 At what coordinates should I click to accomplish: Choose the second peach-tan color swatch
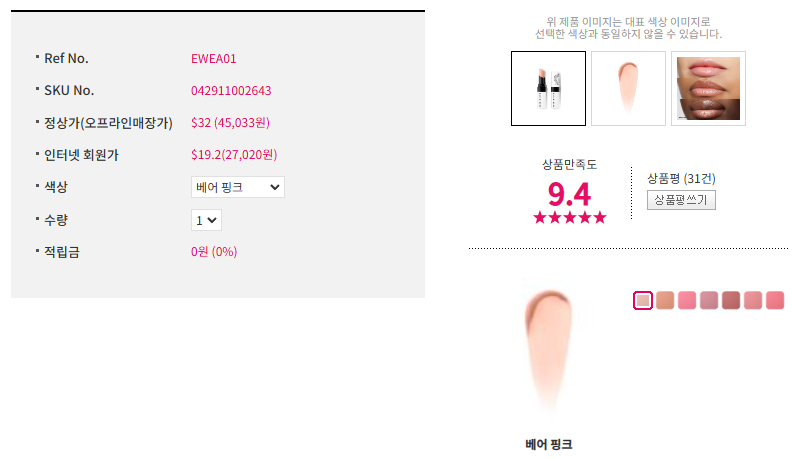(x=665, y=300)
